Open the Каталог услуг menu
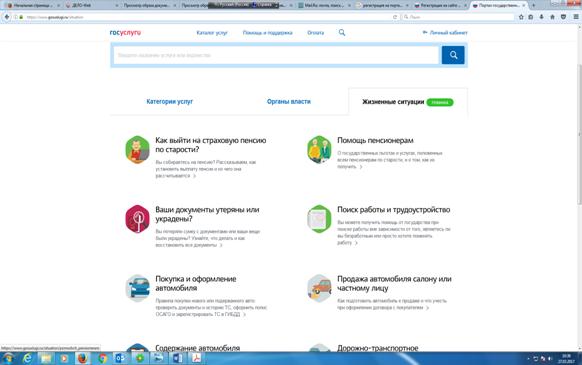The height and width of the screenshot is (365, 582). click(212, 33)
